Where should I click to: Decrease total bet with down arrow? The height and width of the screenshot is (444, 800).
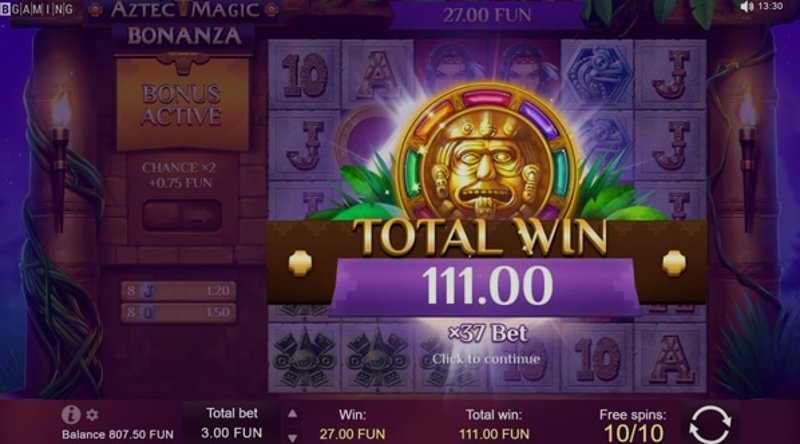click(x=292, y=437)
